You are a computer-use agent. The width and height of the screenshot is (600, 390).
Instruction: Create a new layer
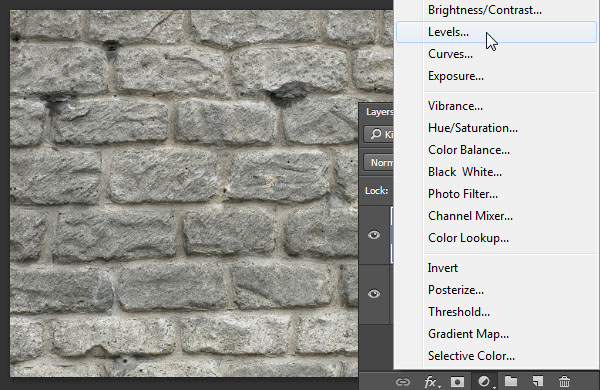(x=537, y=381)
